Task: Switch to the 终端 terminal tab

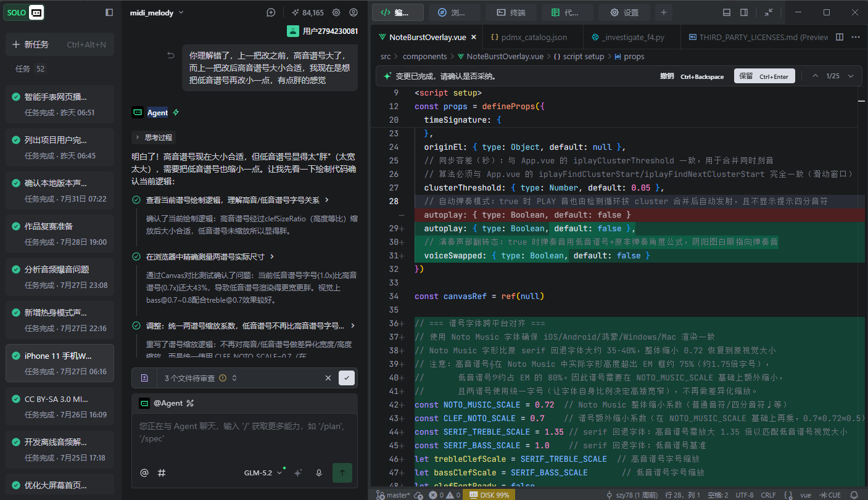Action: (x=511, y=12)
